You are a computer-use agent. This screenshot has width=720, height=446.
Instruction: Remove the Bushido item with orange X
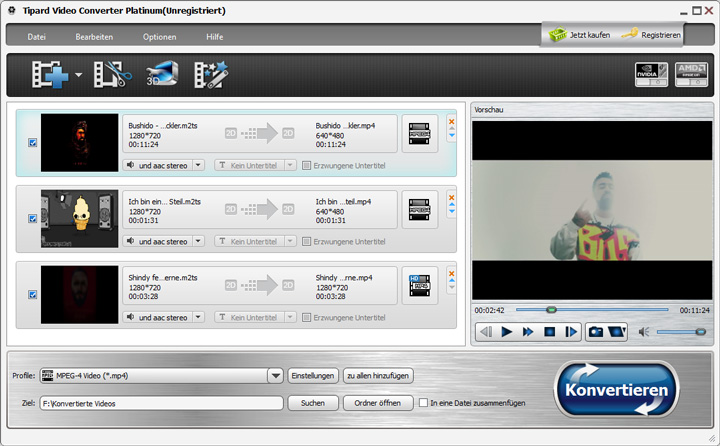coord(451,121)
